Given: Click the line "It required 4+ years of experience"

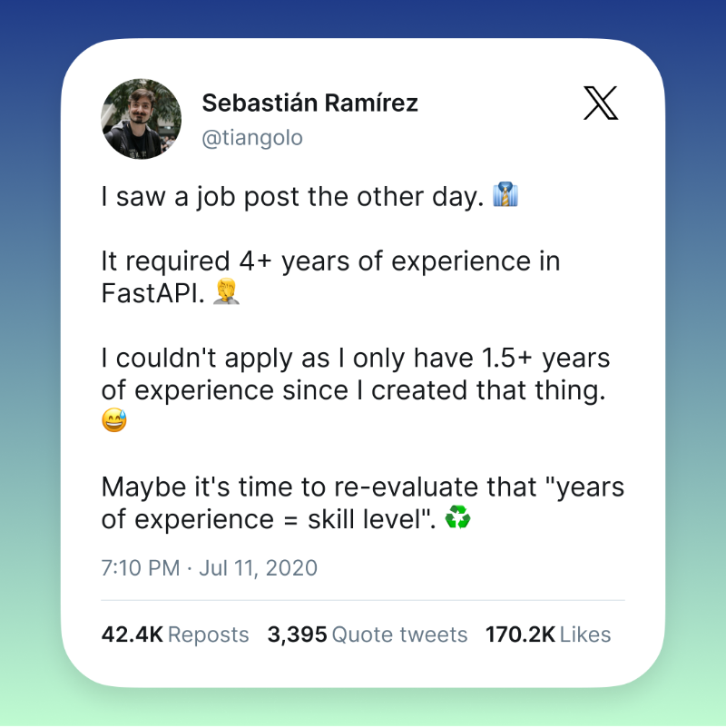Looking at the screenshot, I should pyautogui.click(x=330, y=261).
